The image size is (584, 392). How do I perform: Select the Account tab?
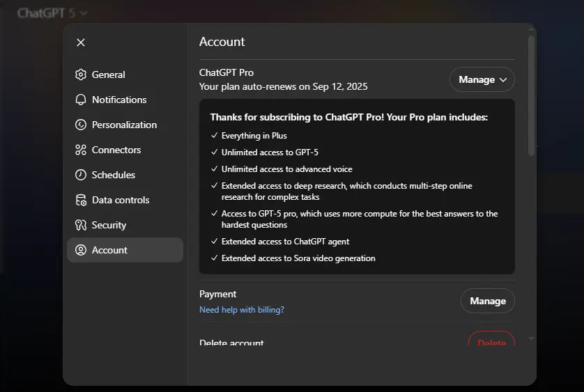[x=125, y=250]
